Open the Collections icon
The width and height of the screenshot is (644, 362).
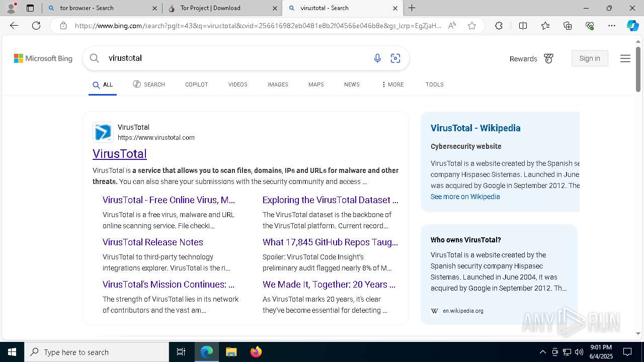click(568, 26)
